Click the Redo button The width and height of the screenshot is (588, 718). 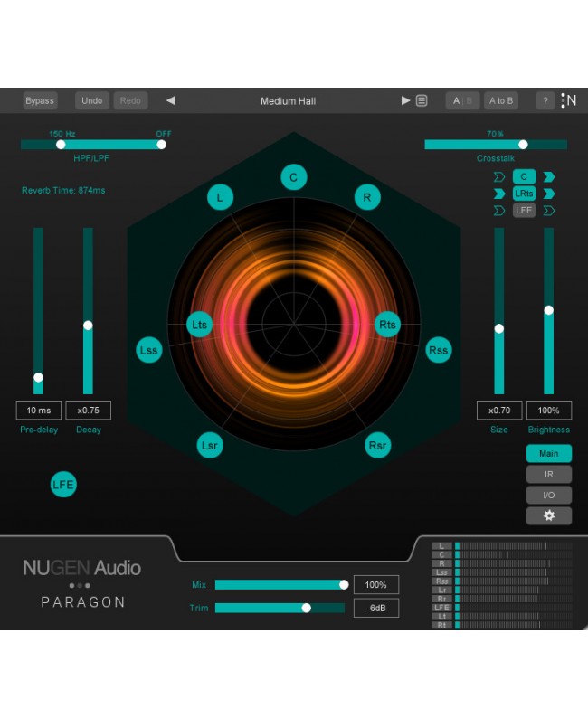tap(130, 100)
